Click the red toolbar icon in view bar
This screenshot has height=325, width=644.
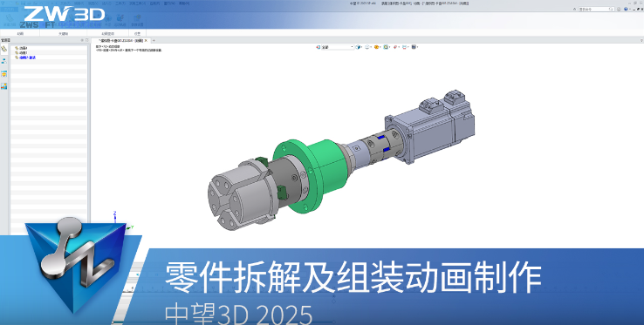[395, 47]
